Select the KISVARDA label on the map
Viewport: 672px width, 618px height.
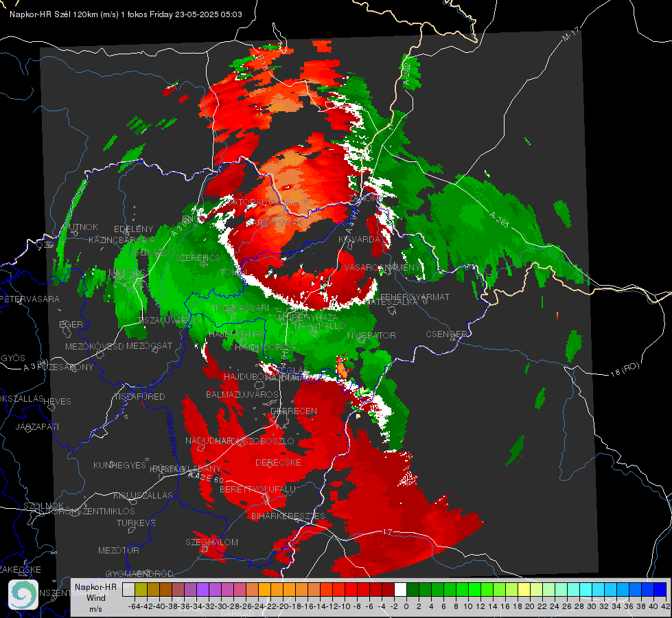point(360,240)
